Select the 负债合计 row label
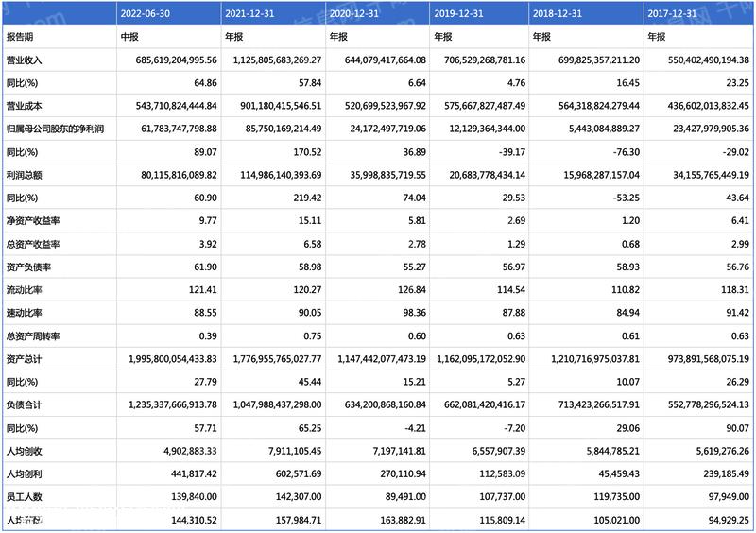 click(25, 405)
